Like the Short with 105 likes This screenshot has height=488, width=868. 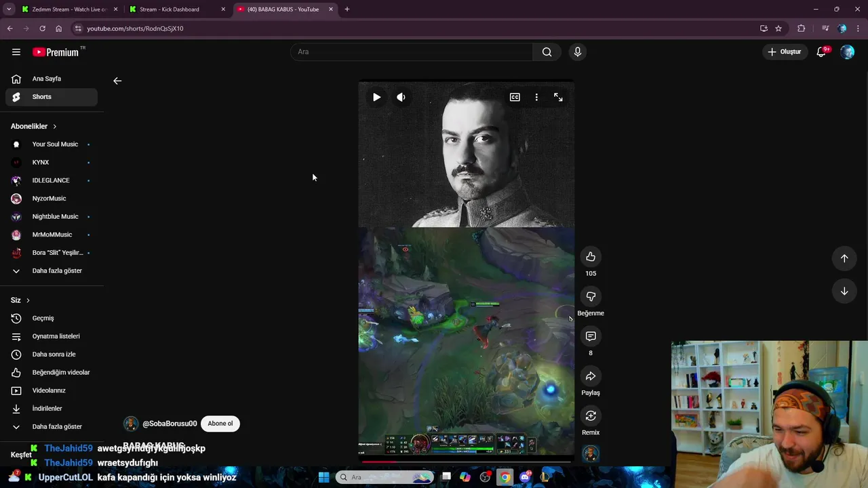tap(591, 256)
